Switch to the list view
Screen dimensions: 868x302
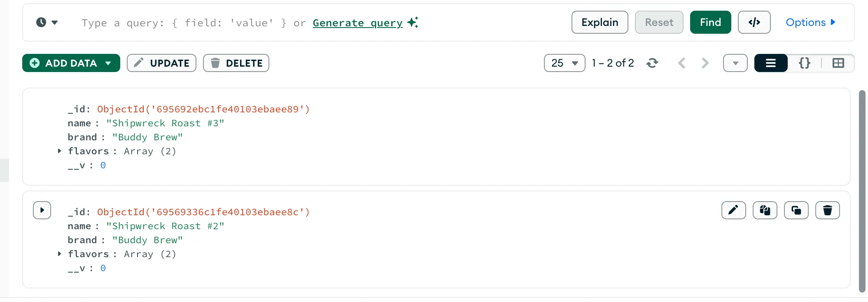771,63
